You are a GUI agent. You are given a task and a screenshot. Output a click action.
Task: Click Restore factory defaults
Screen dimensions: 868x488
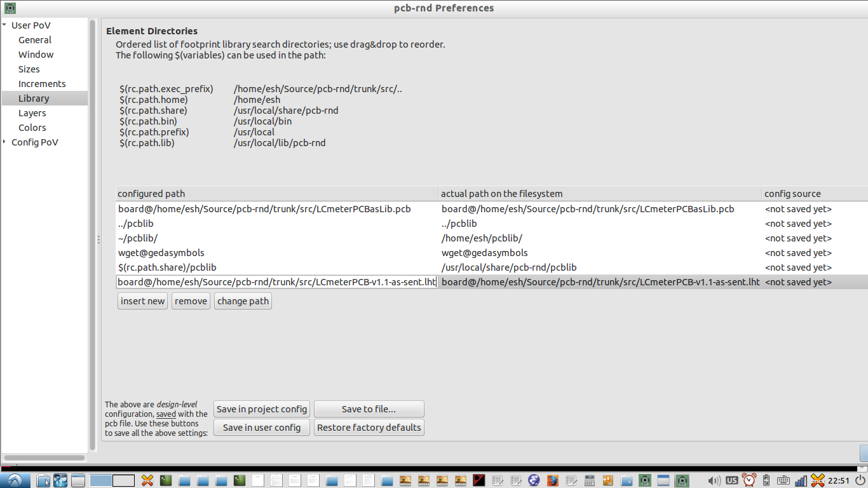click(x=369, y=427)
